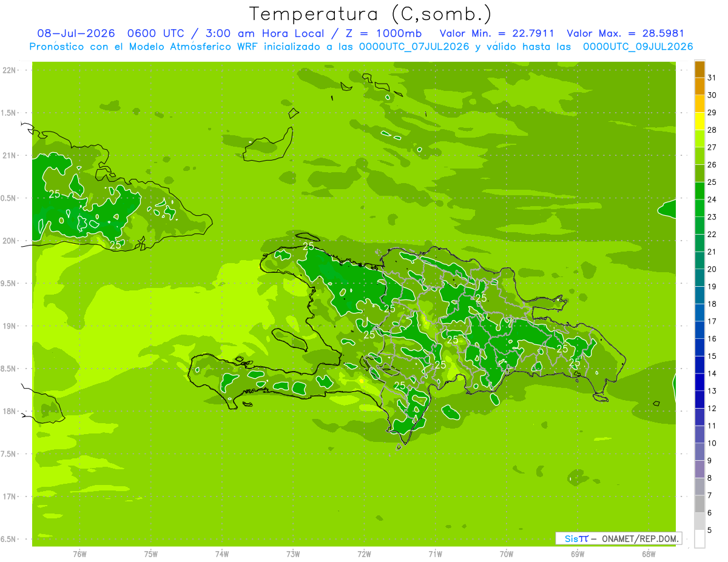Image resolution: width=728 pixels, height=562 pixels.
Task: Click the '21N' latitude axis label
Action: pyautogui.click(x=8, y=156)
